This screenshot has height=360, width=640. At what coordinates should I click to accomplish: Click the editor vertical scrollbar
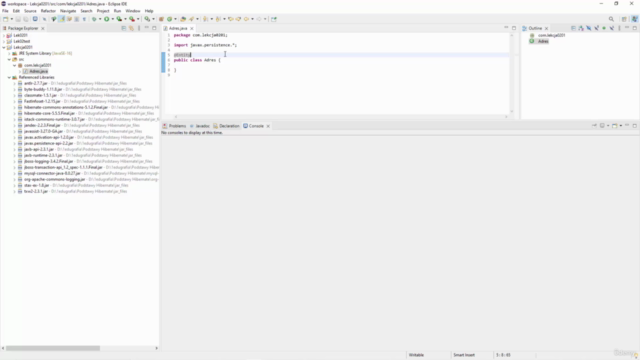pyautogui.click(x=512, y=73)
